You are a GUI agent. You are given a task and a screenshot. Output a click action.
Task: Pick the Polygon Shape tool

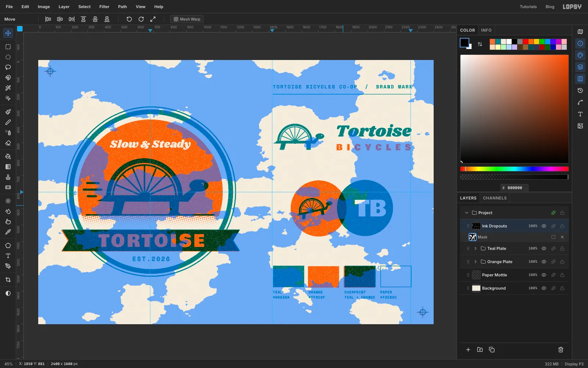8,245
